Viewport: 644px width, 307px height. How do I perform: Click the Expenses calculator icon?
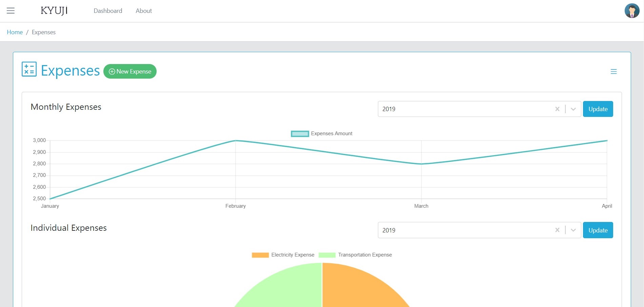point(29,69)
